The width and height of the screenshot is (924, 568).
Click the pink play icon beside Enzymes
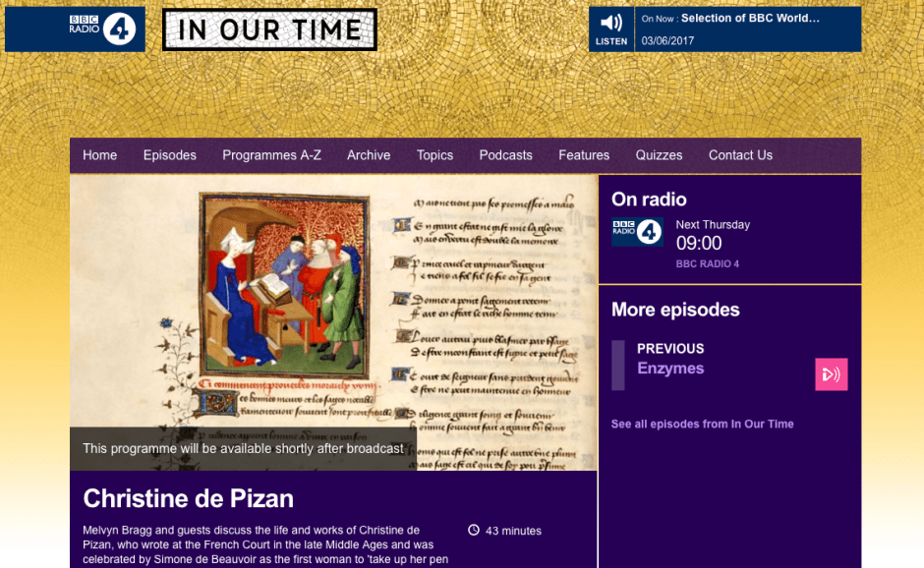tap(831, 373)
